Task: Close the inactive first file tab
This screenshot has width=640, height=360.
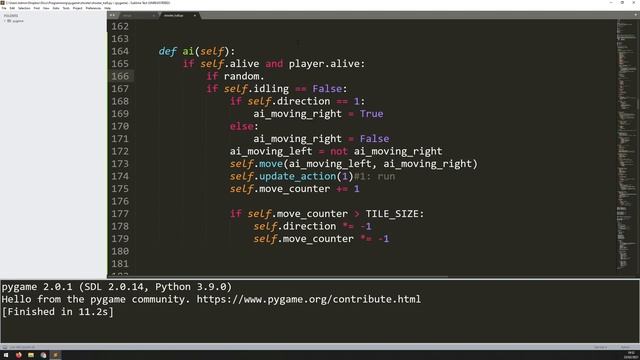Action: [x=153, y=16]
